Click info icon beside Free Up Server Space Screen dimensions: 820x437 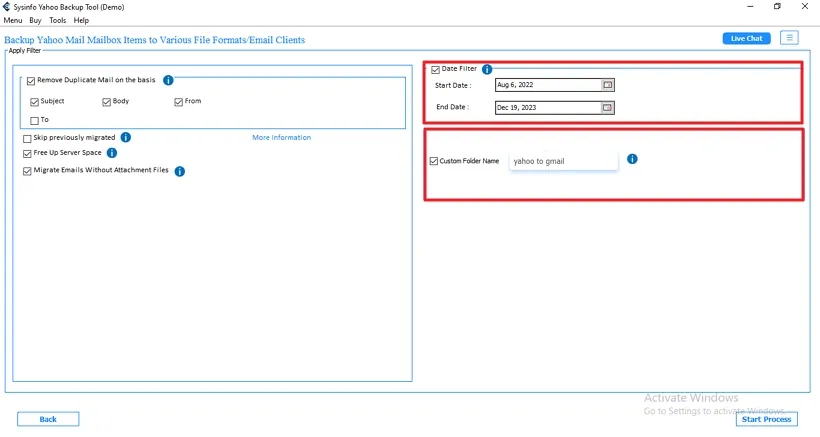(112, 153)
